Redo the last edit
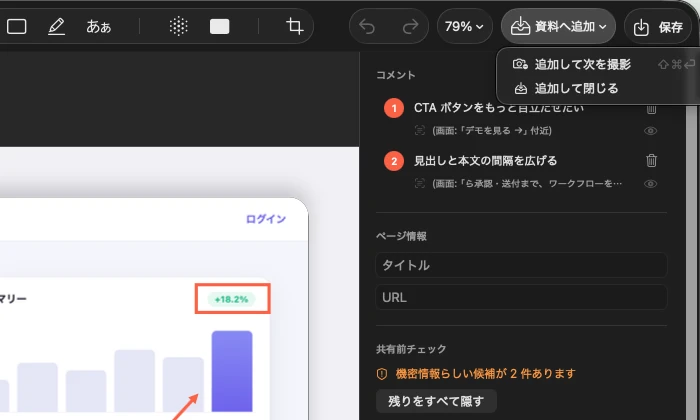The image size is (700, 420). tap(410, 27)
